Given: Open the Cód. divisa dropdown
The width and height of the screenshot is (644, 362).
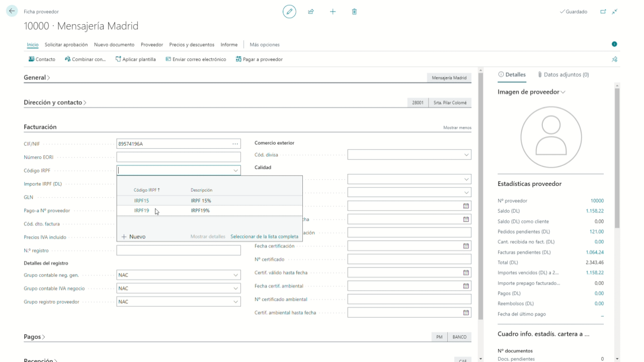Looking at the screenshot, I should [466, 155].
